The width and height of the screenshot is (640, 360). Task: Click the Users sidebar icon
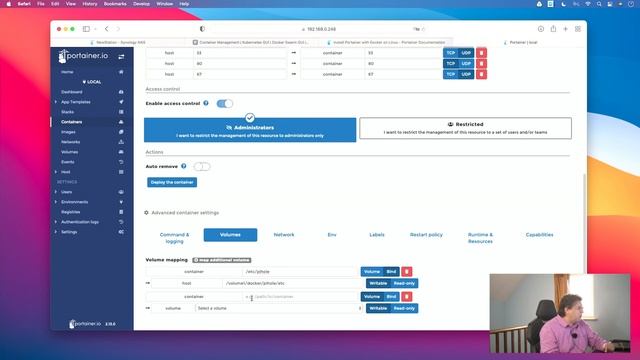121,192
